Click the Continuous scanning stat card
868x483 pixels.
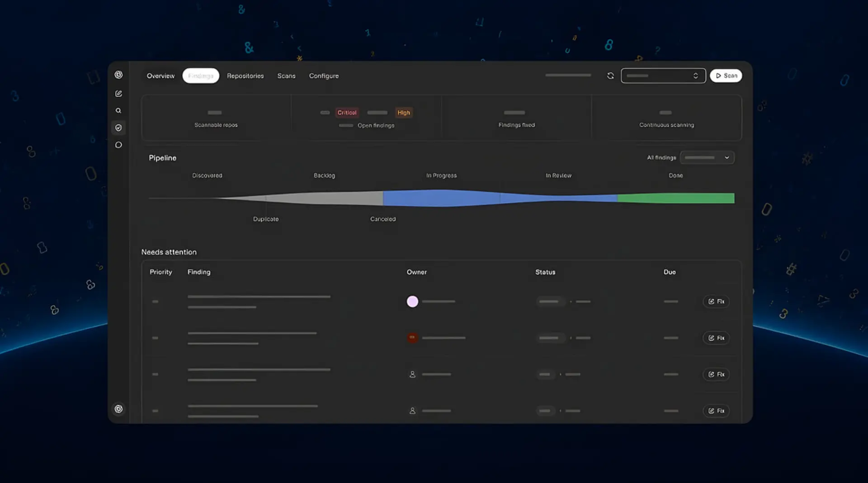666,118
